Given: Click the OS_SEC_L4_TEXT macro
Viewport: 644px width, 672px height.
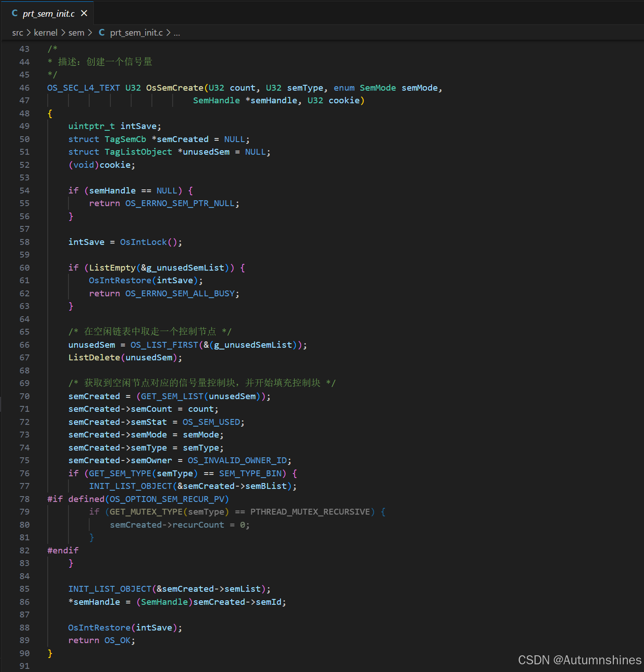Looking at the screenshot, I should [x=83, y=88].
